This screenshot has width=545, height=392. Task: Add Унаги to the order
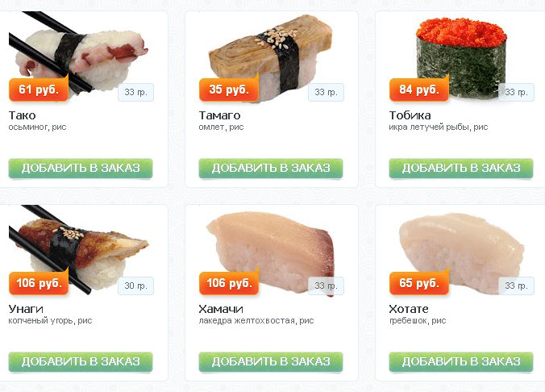81,361
